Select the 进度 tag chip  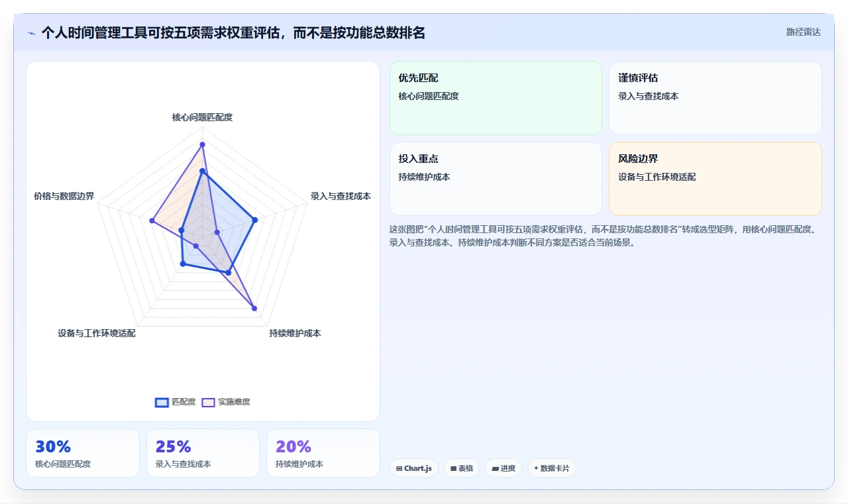[503, 468]
